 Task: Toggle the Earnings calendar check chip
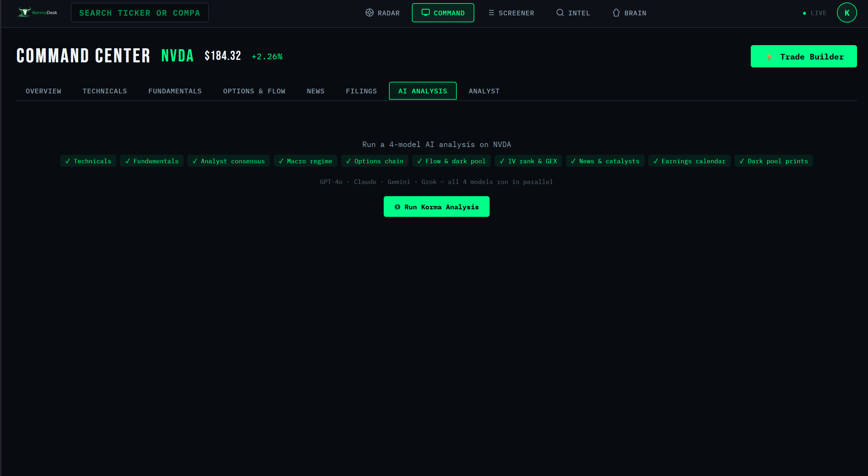(689, 161)
